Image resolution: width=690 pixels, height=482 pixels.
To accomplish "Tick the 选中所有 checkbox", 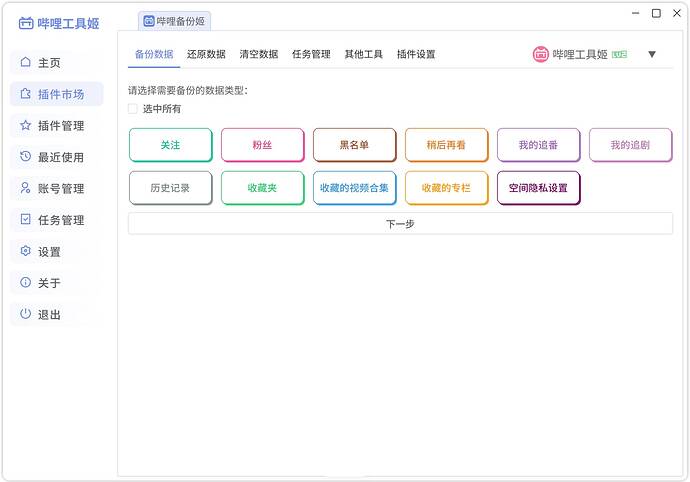I will (132, 108).
